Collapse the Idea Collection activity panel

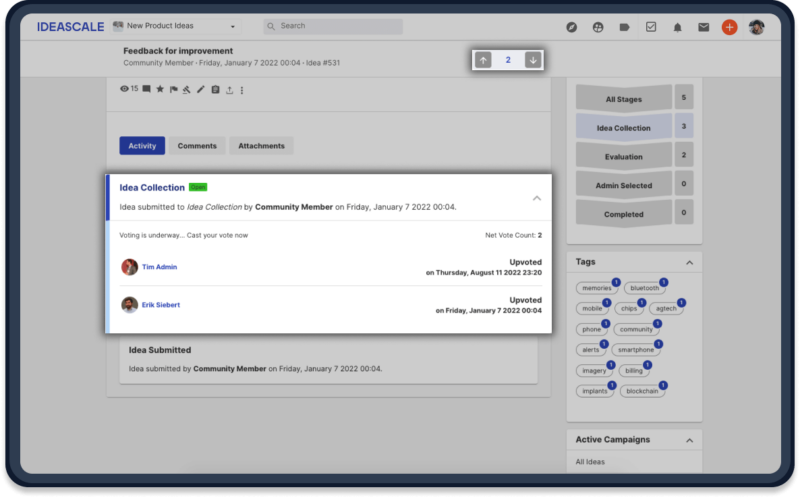[x=536, y=198]
